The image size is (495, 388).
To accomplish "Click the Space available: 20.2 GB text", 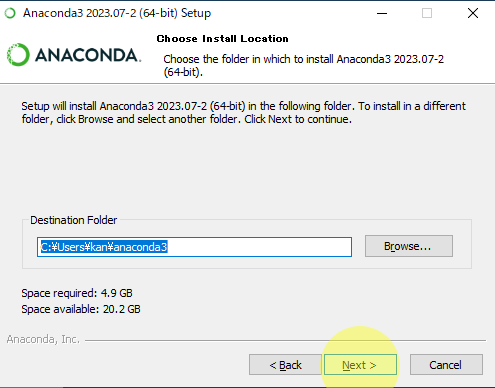I will (81, 309).
